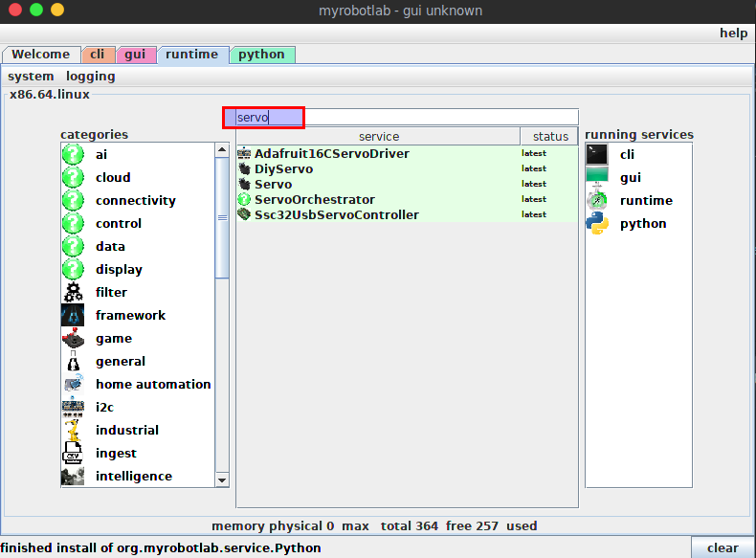The image size is (756, 558).
Task: Click the runtime icon in running services
Action: pyautogui.click(x=597, y=199)
